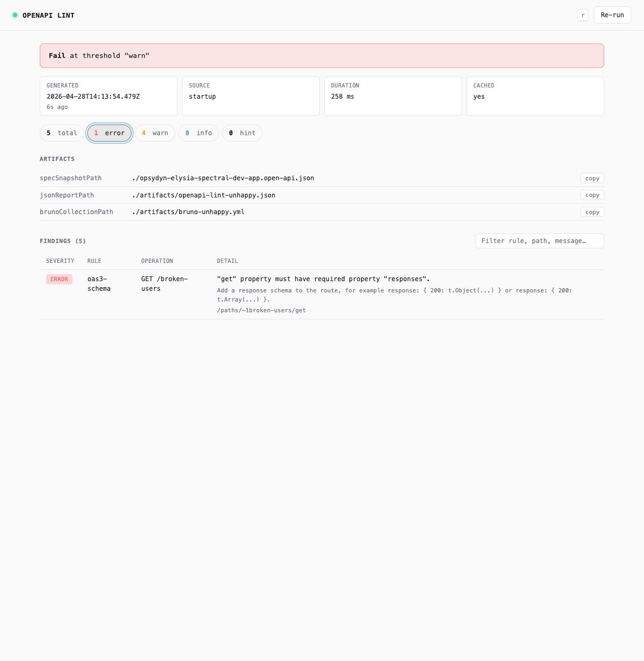Click the 'Add a response schema' hint text

coord(394,295)
